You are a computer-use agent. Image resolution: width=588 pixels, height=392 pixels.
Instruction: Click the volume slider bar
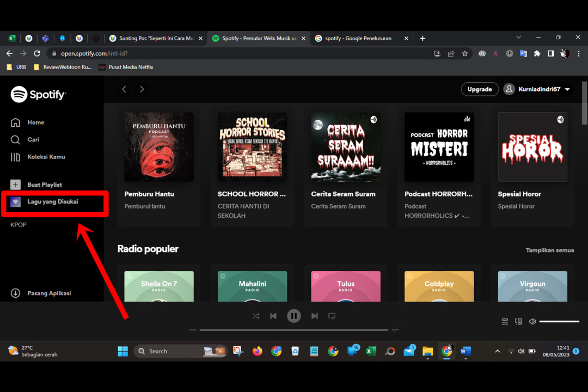(x=559, y=322)
